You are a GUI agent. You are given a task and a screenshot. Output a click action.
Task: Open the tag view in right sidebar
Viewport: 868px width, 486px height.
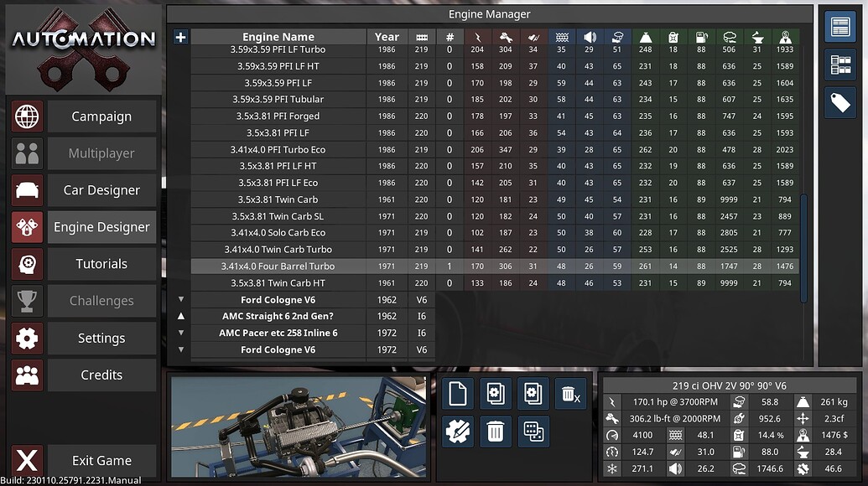click(839, 102)
